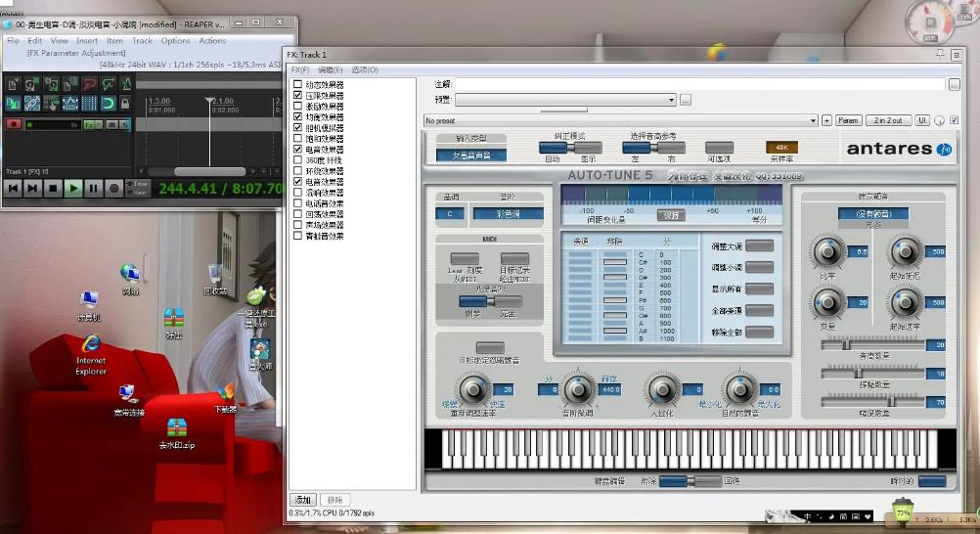Enable the 声场效果器 checkbox

tap(298, 225)
